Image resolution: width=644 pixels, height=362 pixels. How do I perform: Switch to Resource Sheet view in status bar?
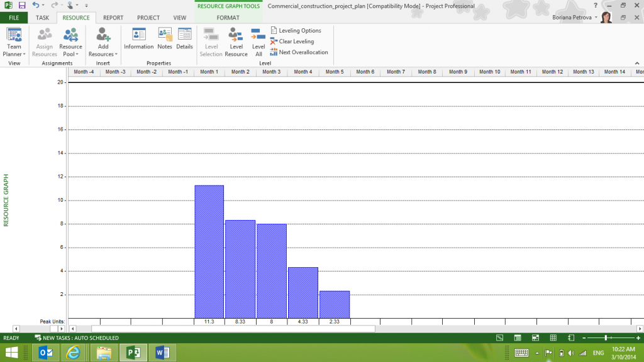[553, 337]
